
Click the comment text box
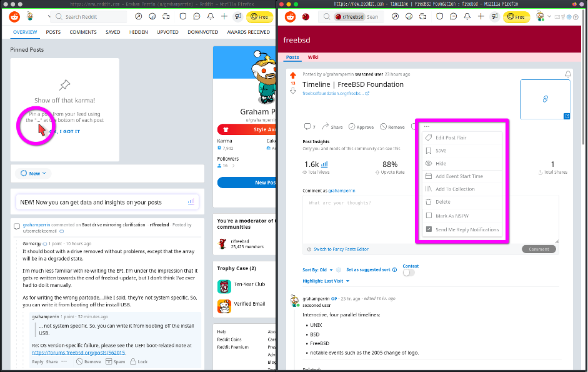click(x=430, y=219)
